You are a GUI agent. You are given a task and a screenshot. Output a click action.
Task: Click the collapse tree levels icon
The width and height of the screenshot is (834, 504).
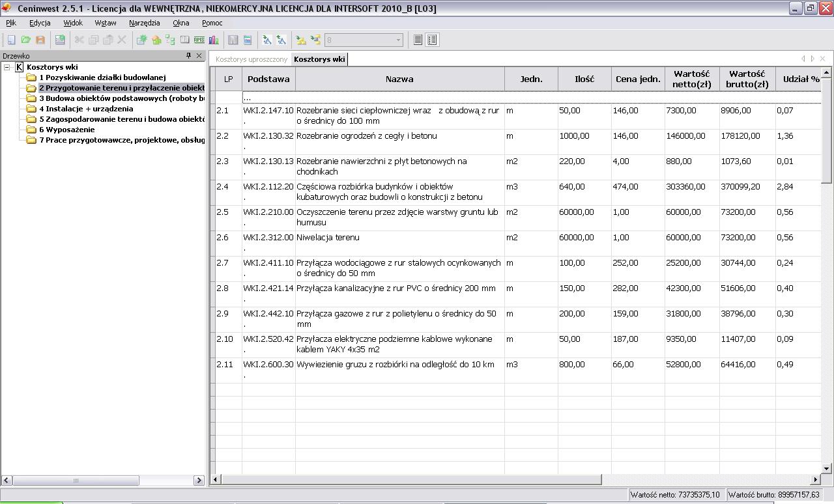(x=315, y=40)
